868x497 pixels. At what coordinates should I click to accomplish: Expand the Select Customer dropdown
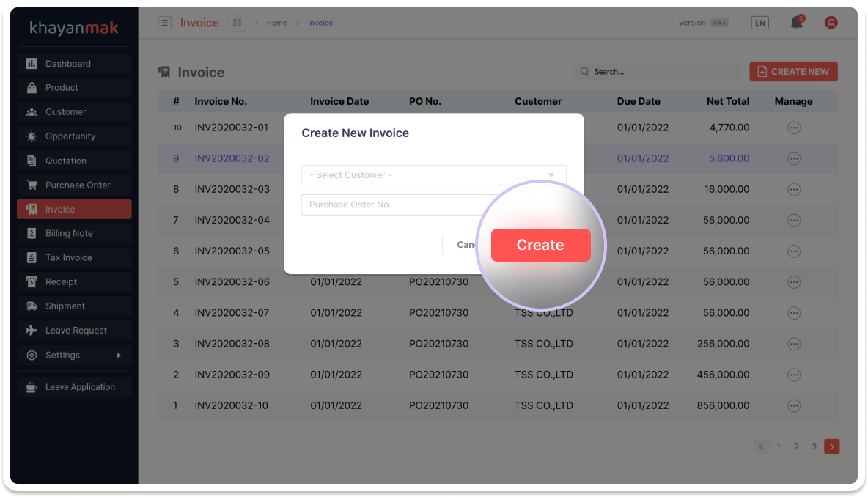[433, 175]
